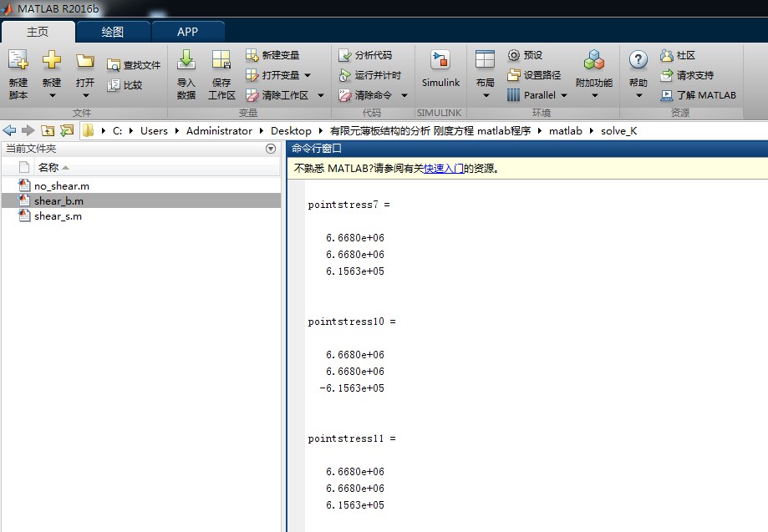Viewport: 768px width, 532px height.
Task: Select file shear_b.m
Action: click(x=141, y=200)
